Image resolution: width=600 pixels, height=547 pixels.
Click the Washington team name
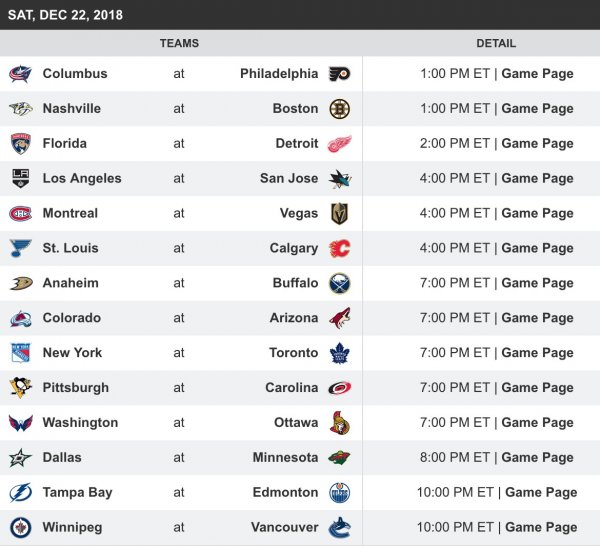(x=80, y=423)
